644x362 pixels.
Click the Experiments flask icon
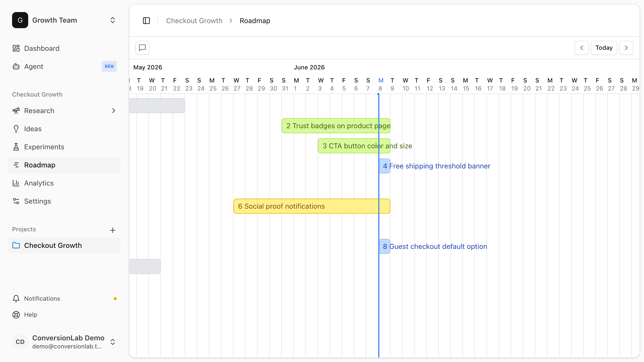(16, 147)
